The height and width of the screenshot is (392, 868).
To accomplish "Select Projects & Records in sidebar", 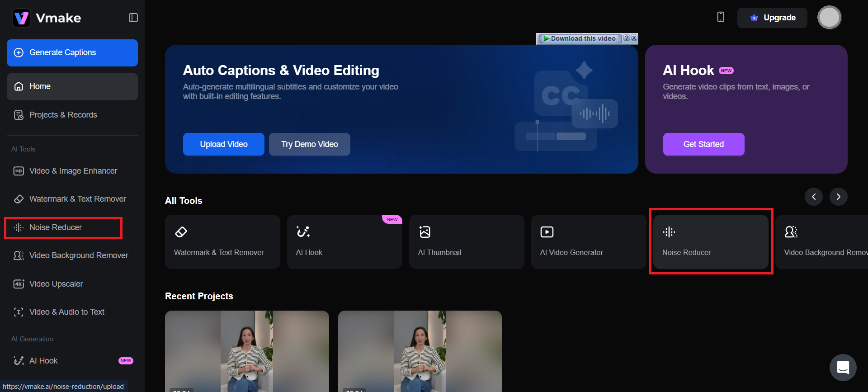I will tap(63, 115).
